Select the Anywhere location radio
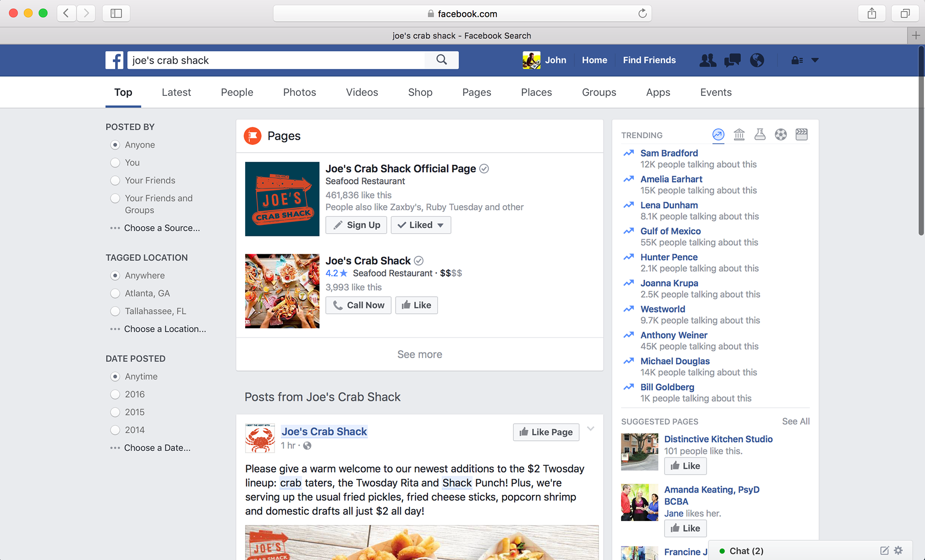Image resolution: width=925 pixels, height=560 pixels. tap(115, 275)
